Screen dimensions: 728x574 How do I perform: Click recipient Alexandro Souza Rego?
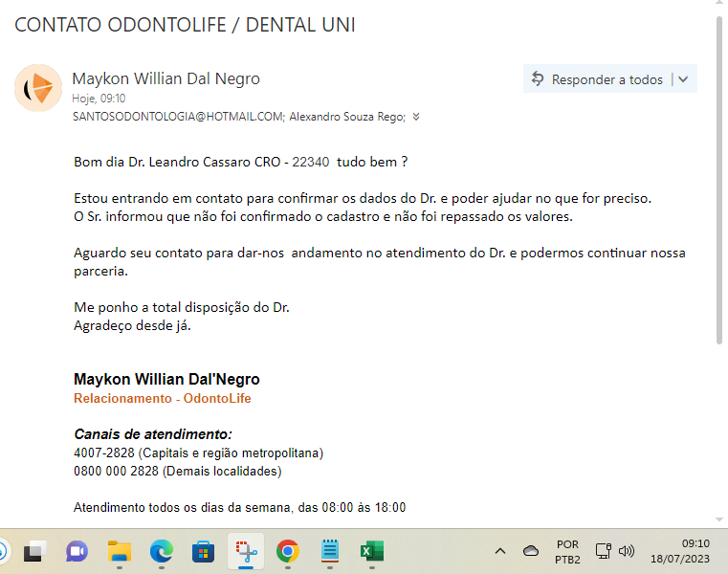coord(347,117)
